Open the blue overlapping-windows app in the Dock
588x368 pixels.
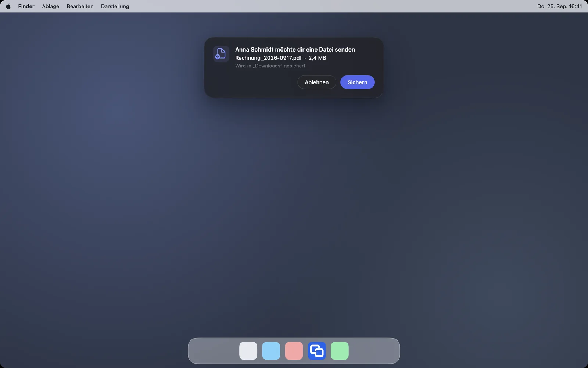click(317, 351)
